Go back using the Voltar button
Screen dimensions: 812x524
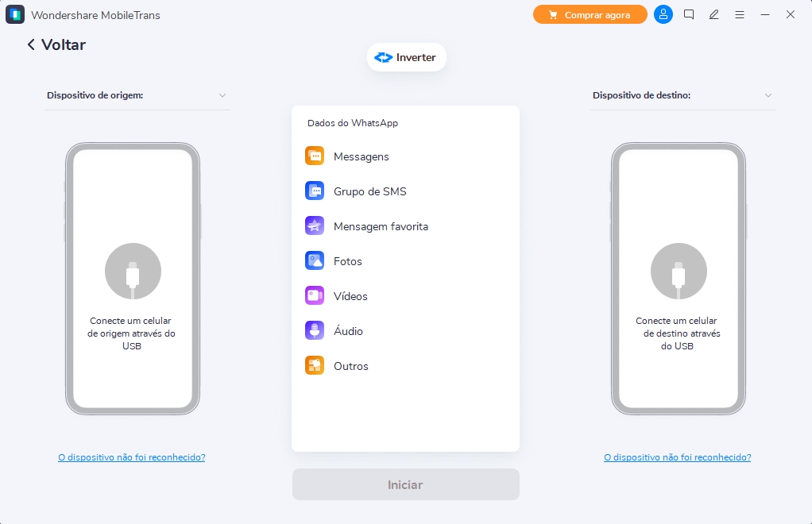click(56, 44)
